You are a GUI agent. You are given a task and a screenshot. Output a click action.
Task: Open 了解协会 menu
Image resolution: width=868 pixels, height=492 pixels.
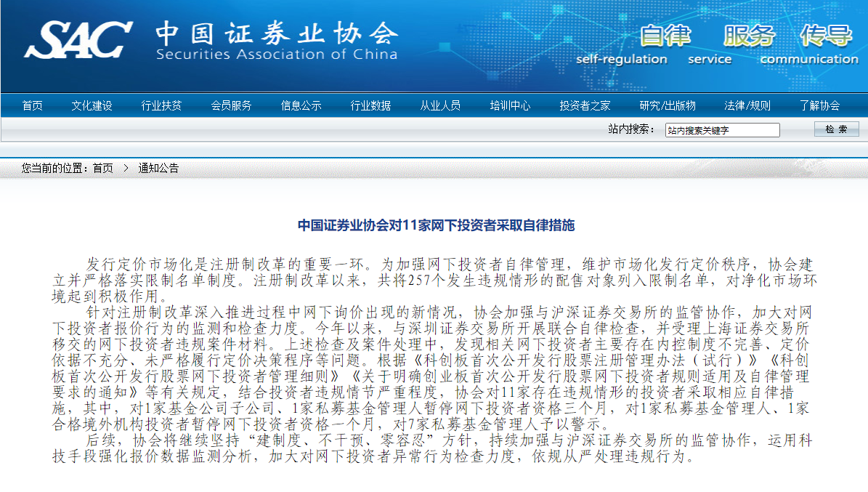(x=819, y=105)
